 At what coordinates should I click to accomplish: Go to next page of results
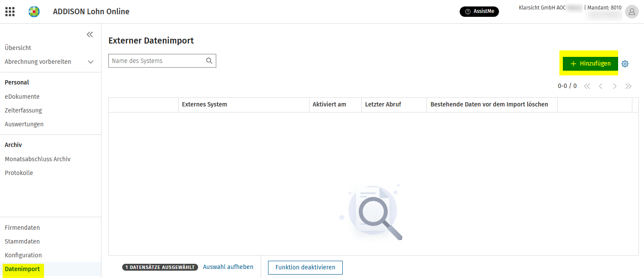(615, 86)
